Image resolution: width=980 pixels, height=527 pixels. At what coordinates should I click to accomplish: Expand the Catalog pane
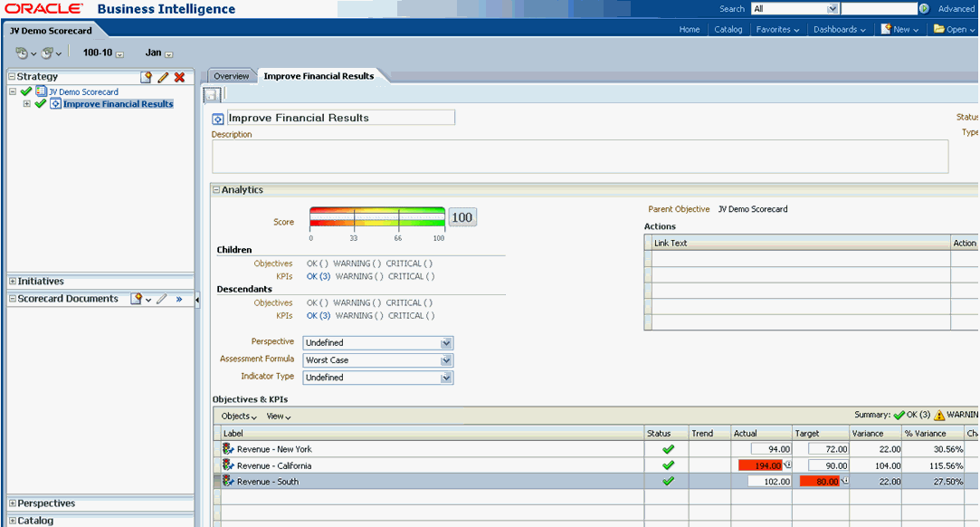click(12, 520)
